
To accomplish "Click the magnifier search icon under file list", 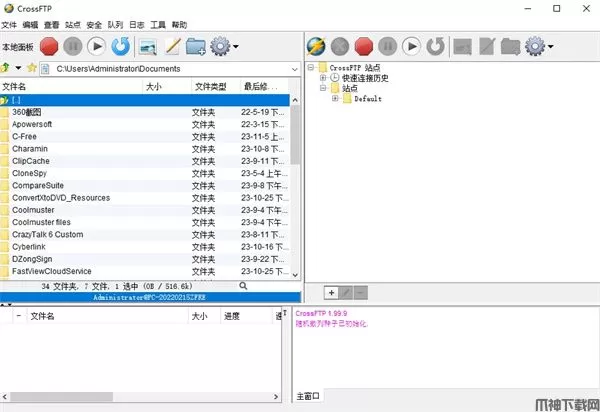I will (243, 286).
